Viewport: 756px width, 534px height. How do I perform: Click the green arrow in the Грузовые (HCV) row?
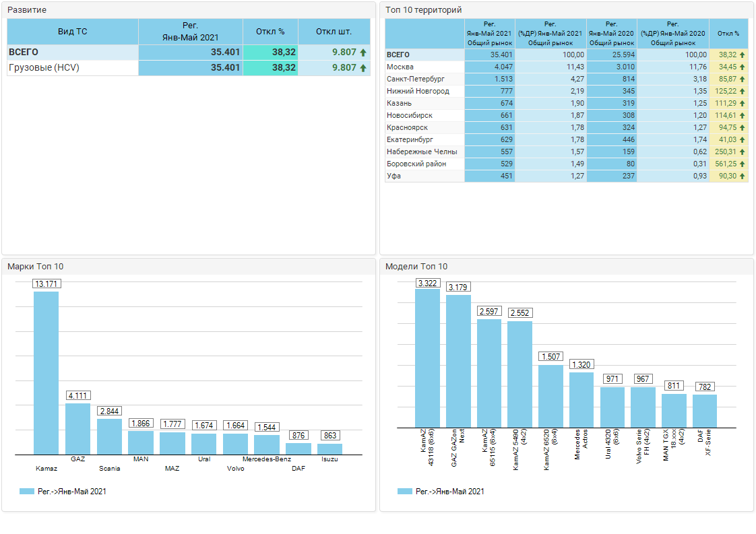(363, 68)
